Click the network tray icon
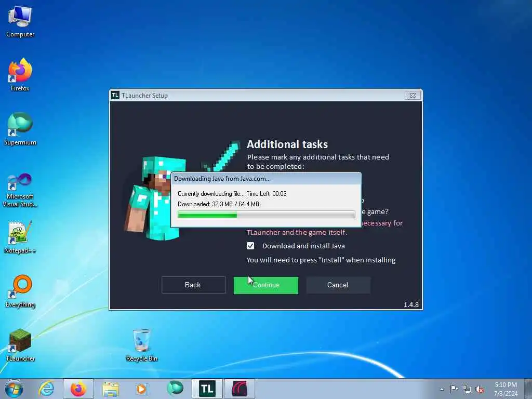532x399 pixels. (x=467, y=389)
